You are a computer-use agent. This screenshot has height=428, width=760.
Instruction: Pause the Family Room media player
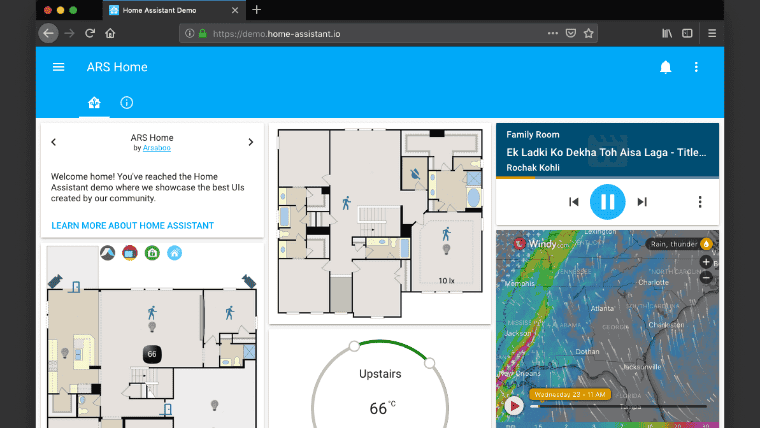pyautogui.click(x=607, y=202)
